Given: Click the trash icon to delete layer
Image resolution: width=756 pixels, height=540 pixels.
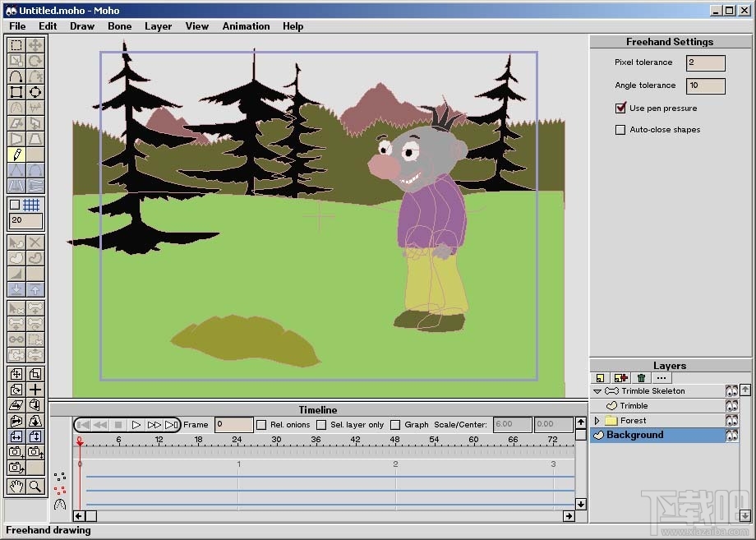Looking at the screenshot, I should pos(641,378).
